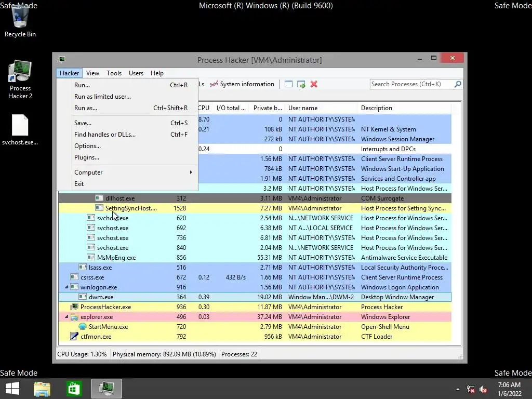Sort by the Private bytes column header

tap(268, 108)
